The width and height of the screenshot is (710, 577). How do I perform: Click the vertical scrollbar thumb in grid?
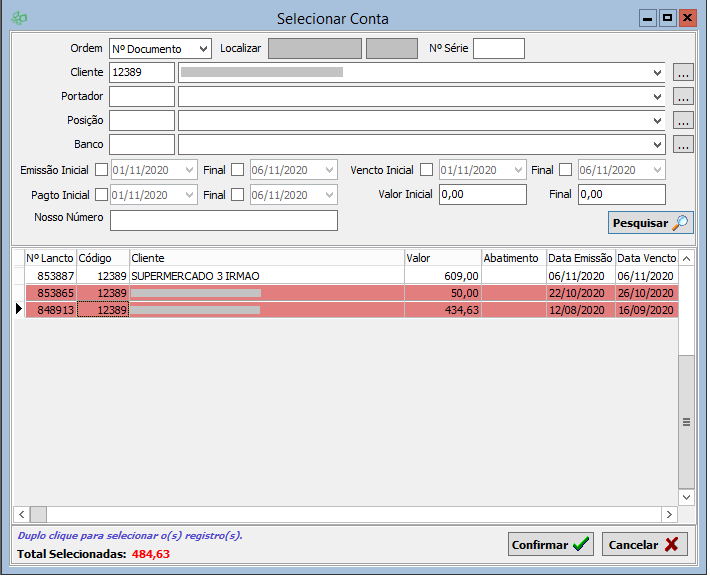686,420
